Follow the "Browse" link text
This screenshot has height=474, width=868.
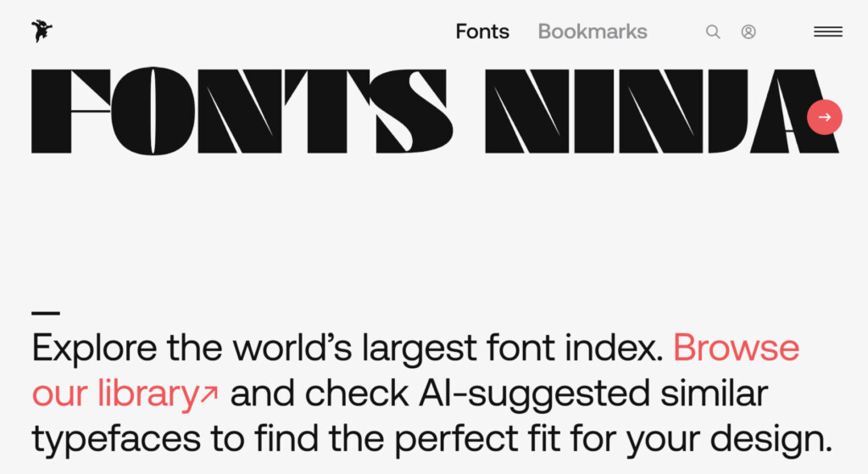pos(736,349)
